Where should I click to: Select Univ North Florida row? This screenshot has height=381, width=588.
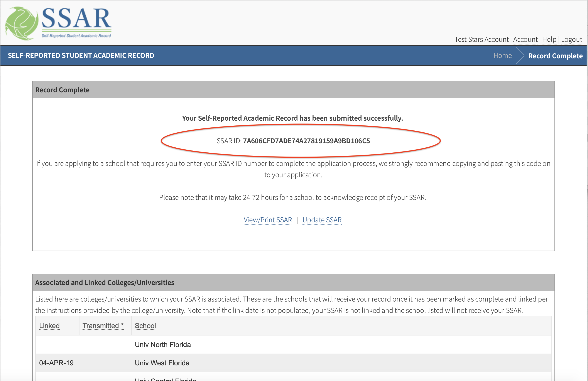tap(162, 345)
